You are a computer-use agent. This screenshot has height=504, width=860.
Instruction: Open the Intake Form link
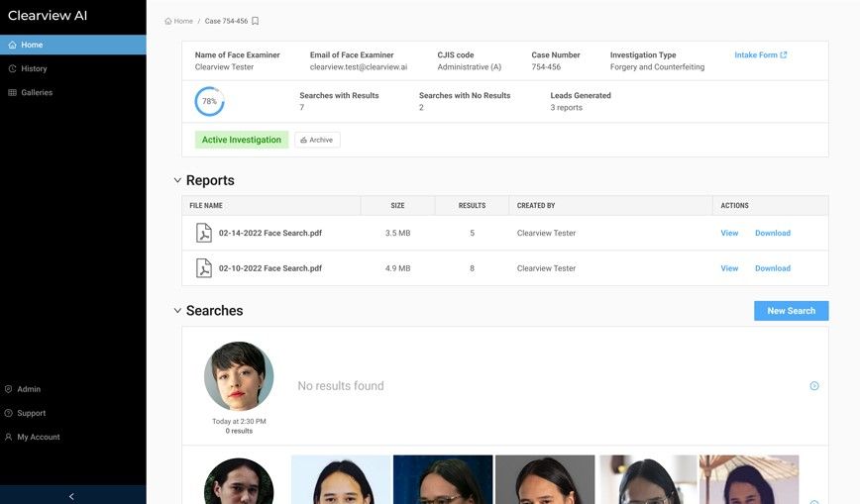(756, 54)
